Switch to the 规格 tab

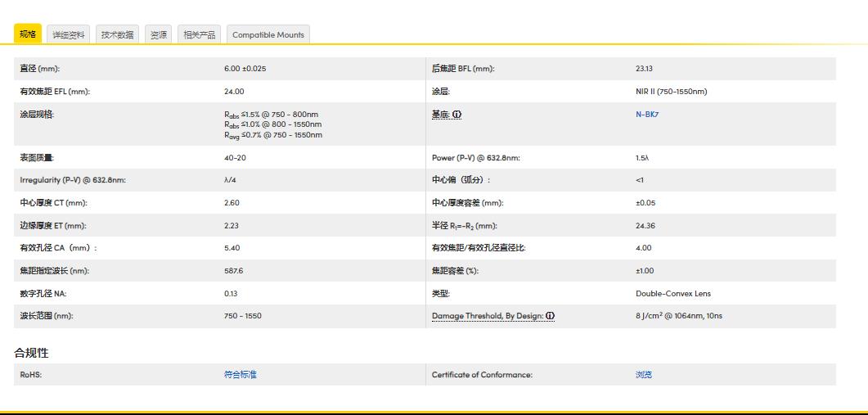pos(28,34)
